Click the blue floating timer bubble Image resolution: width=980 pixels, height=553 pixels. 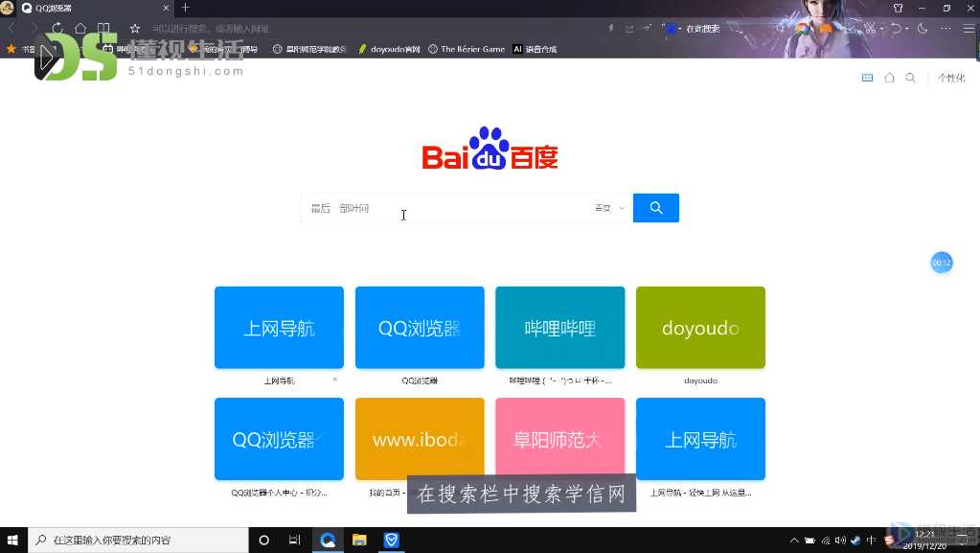[942, 263]
